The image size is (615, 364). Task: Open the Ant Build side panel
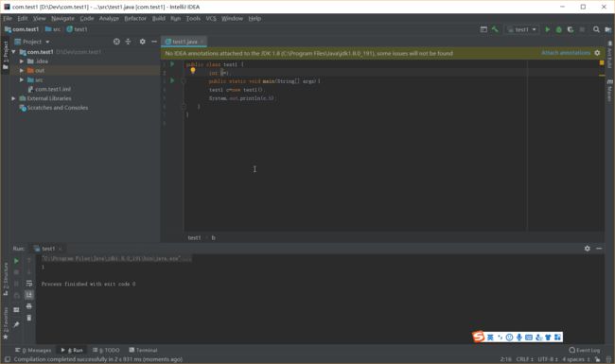coord(609,55)
